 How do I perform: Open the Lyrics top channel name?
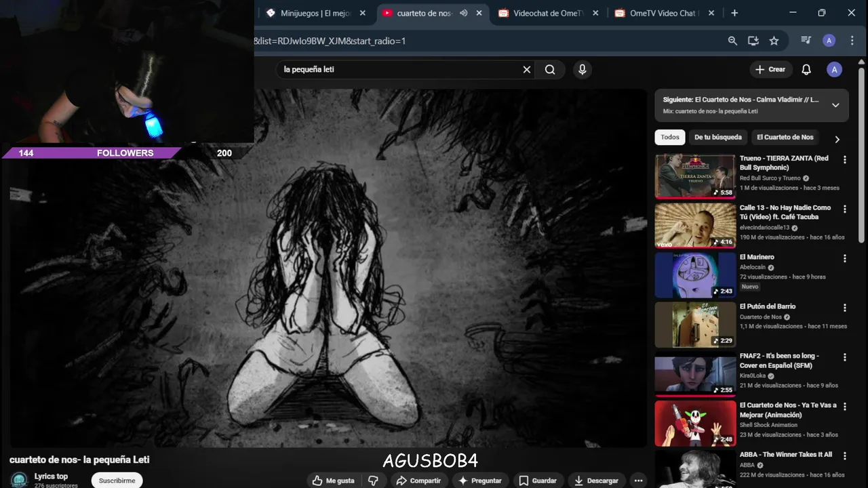tap(51, 476)
